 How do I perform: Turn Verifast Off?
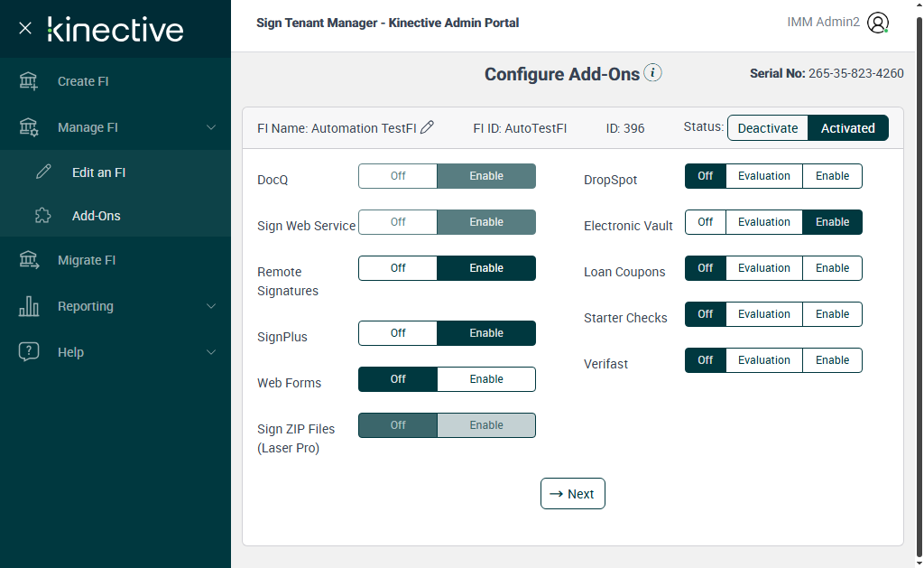pyautogui.click(x=706, y=359)
